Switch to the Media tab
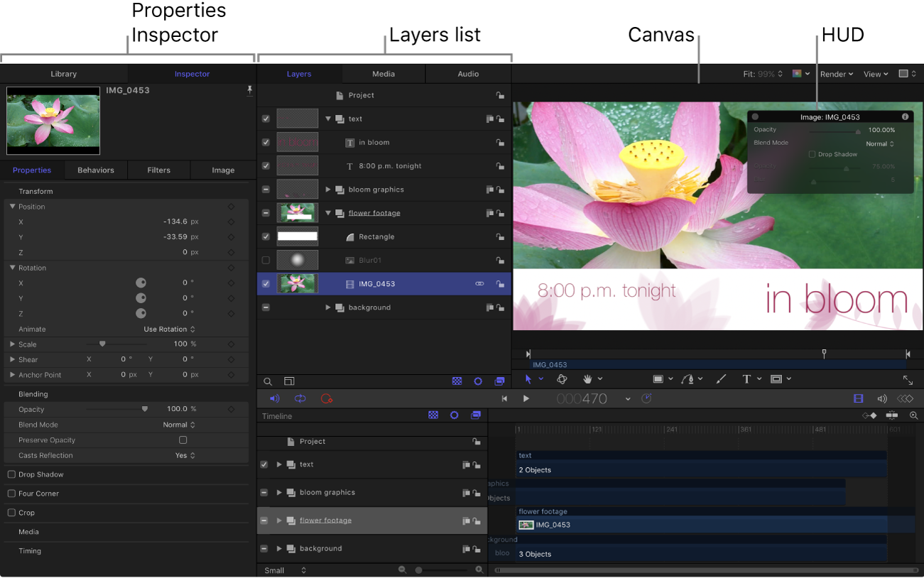 [384, 73]
